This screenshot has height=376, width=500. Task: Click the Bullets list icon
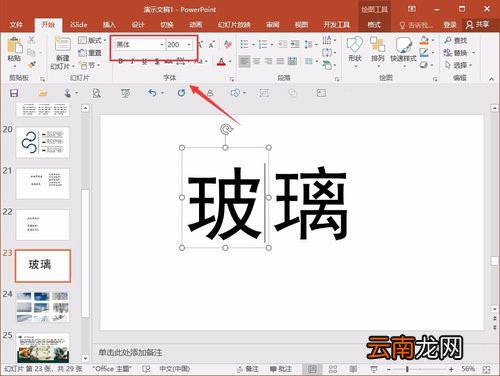point(244,44)
